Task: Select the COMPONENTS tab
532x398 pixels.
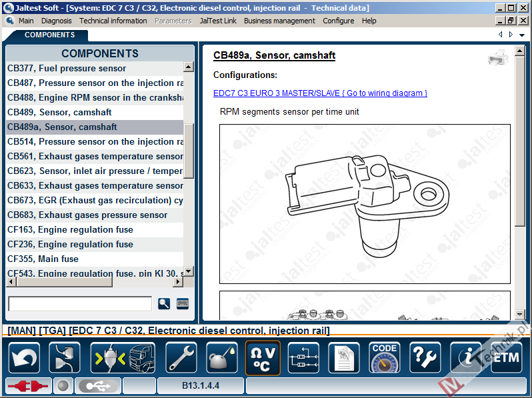Action: pos(49,35)
